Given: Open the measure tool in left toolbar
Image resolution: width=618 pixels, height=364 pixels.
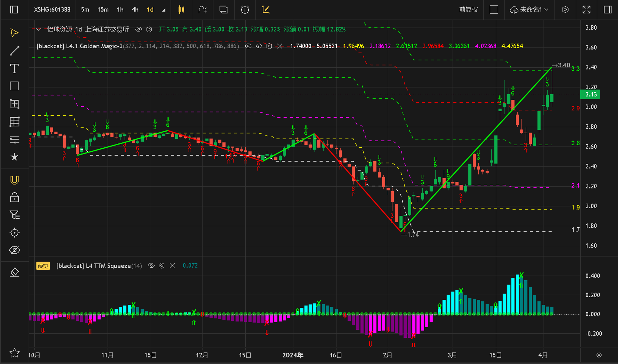Looking at the screenshot, I should coord(15,104).
